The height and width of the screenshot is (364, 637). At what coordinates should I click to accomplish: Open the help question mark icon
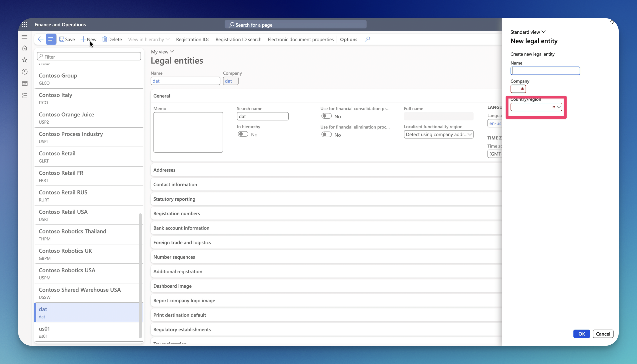coord(612,23)
